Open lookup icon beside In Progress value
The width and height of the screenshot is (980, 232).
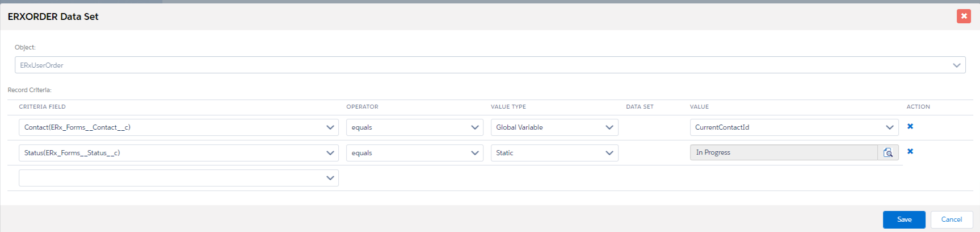point(888,152)
